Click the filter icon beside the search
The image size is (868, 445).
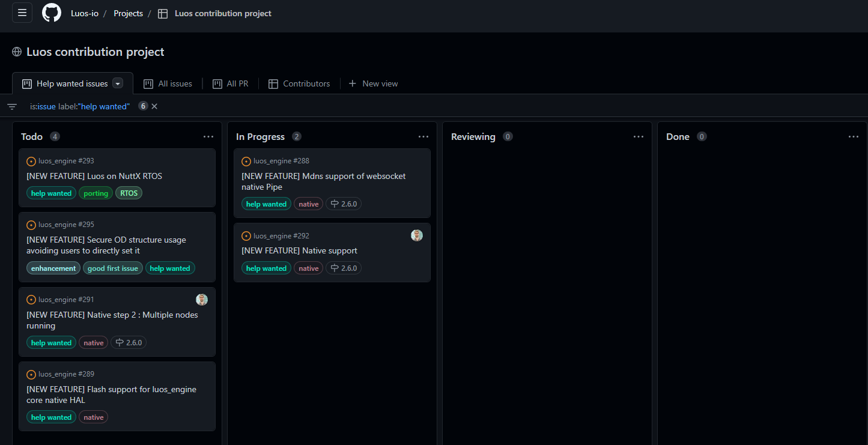12,106
